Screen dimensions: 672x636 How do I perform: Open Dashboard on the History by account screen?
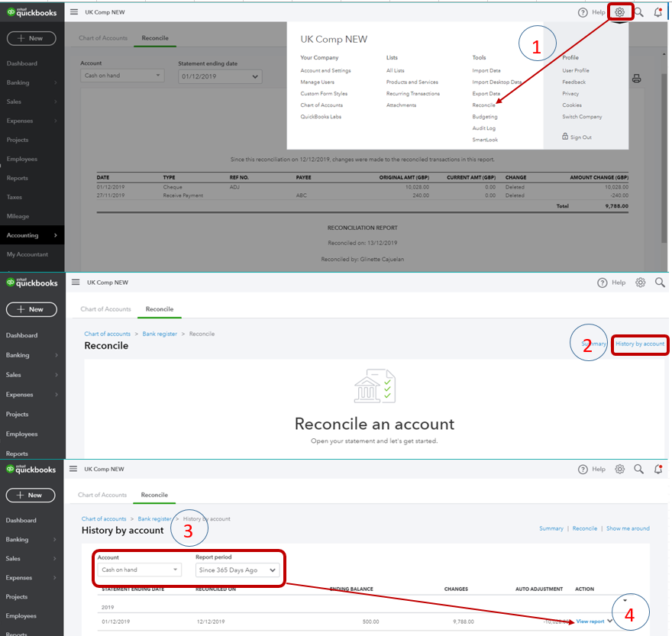[x=21, y=520]
